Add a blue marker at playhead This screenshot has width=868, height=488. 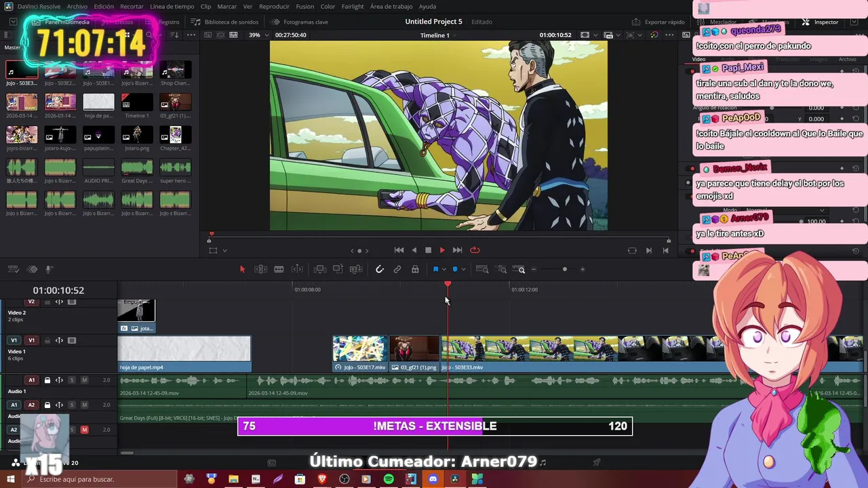[455, 269]
